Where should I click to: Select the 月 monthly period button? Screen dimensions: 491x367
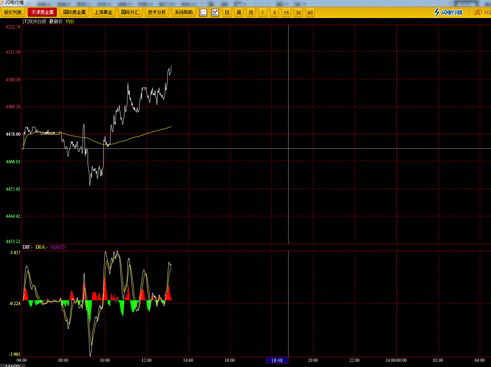(x=251, y=13)
